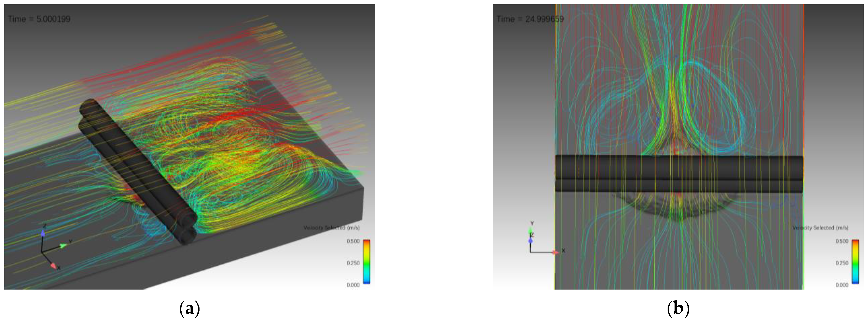Click the green Y axis arrow in panel a
The width and height of the screenshot is (868, 322).
(x=63, y=246)
